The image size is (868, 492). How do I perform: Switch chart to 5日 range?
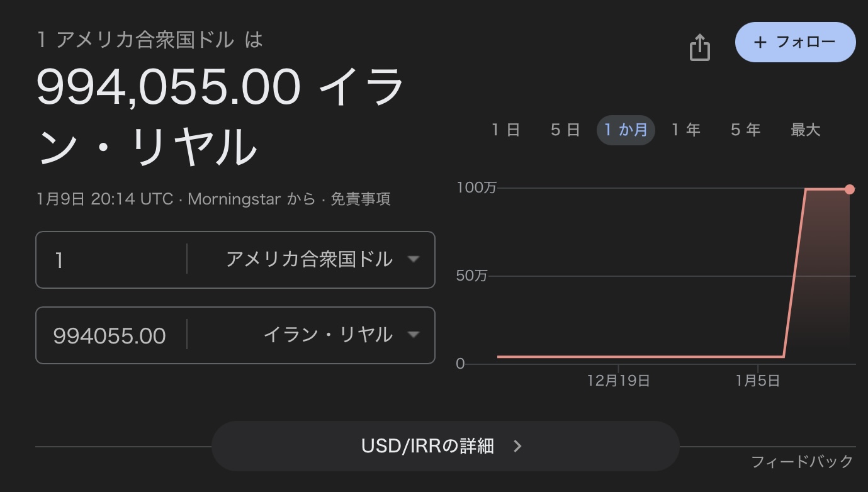(565, 130)
